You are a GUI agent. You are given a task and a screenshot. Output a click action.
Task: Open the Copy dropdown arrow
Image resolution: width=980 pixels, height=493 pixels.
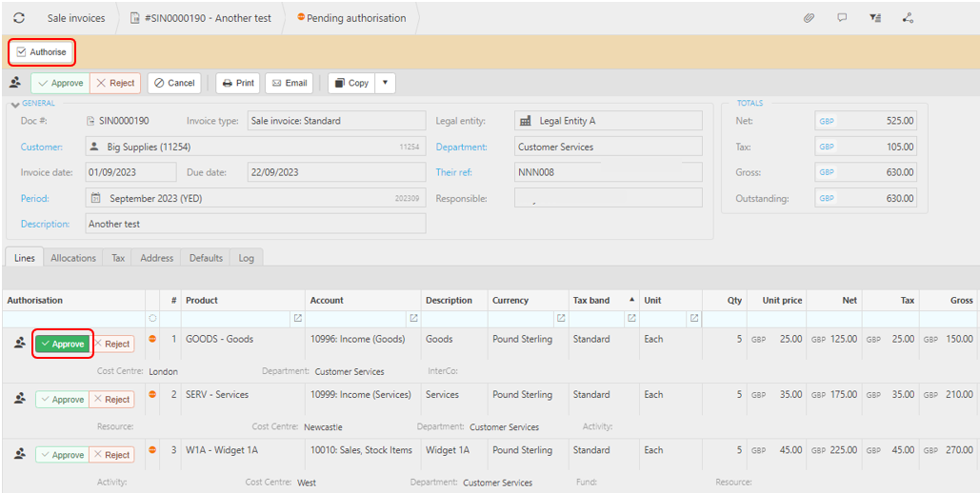click(385, 83)
